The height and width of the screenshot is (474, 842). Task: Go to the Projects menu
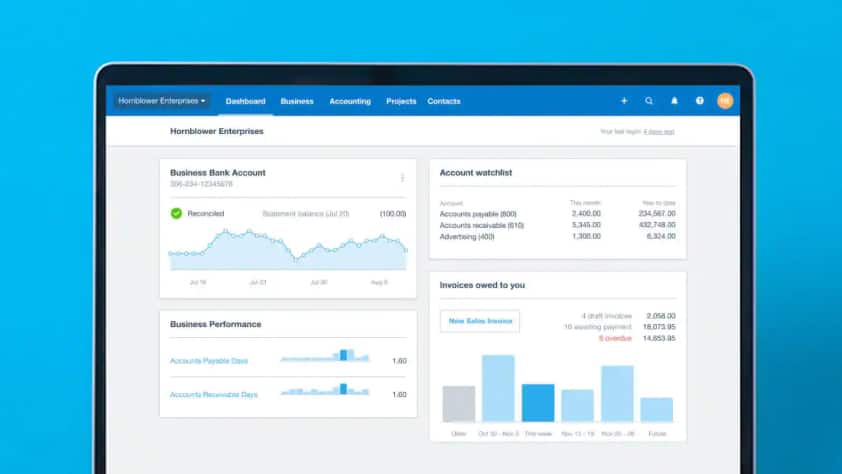[x=401, y=101]
